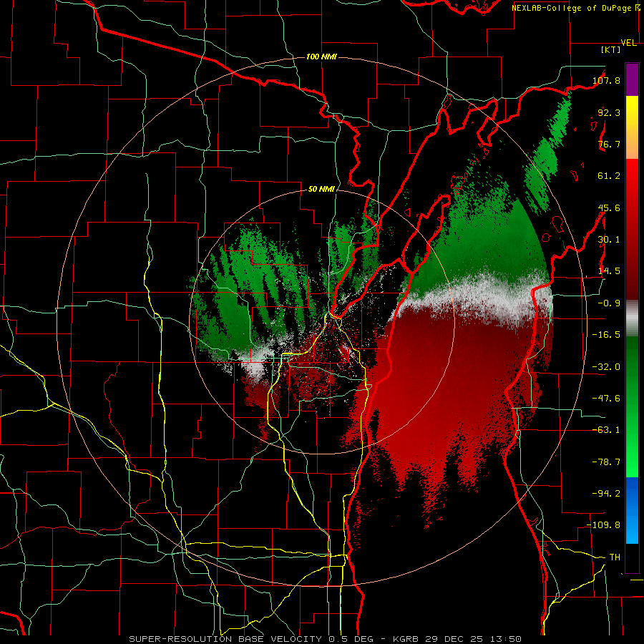
Task: Click the -109.8 velocity legend value
Action: (604, 525)
